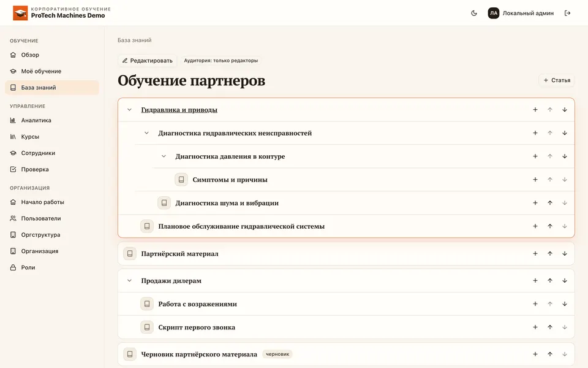Screen dimensions: 588x368
Task: Click the Аудитория: только редакторы badge
Action: point(221,61)
